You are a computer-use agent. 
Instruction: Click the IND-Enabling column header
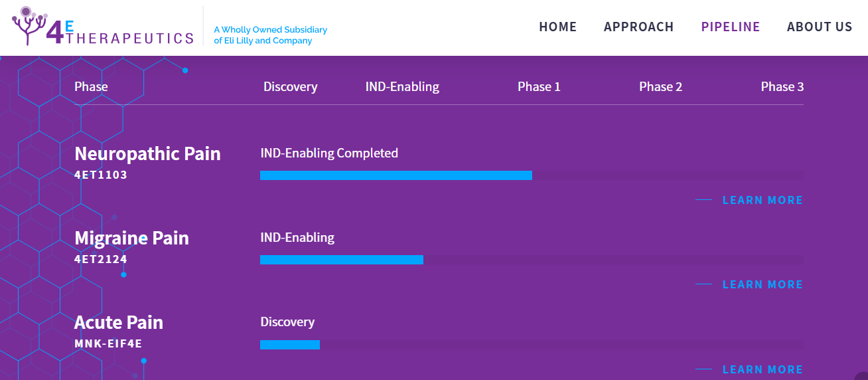[402, 87]
